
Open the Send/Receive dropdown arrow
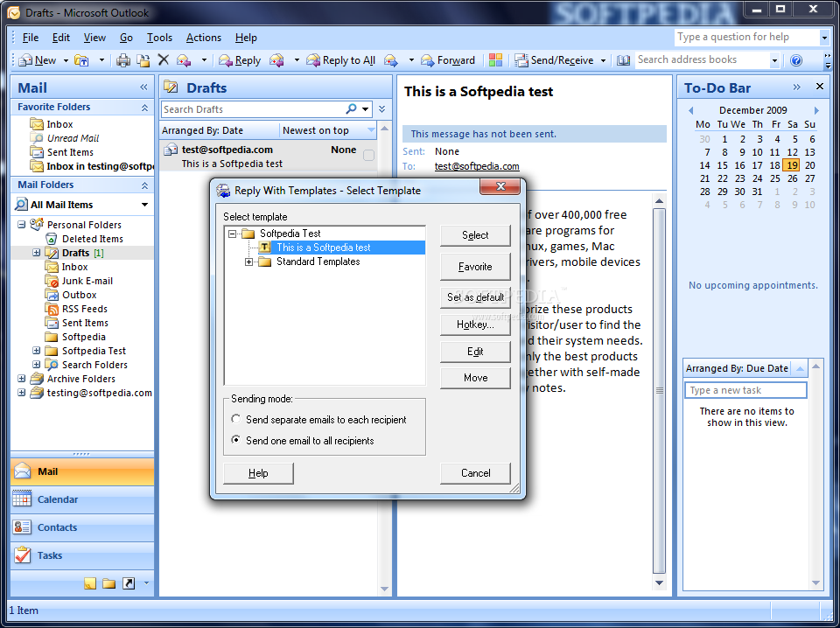(603, 60)
